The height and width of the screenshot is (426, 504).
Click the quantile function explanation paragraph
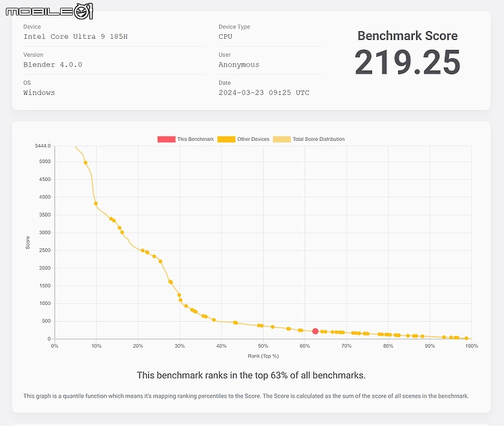click(246, 396)
